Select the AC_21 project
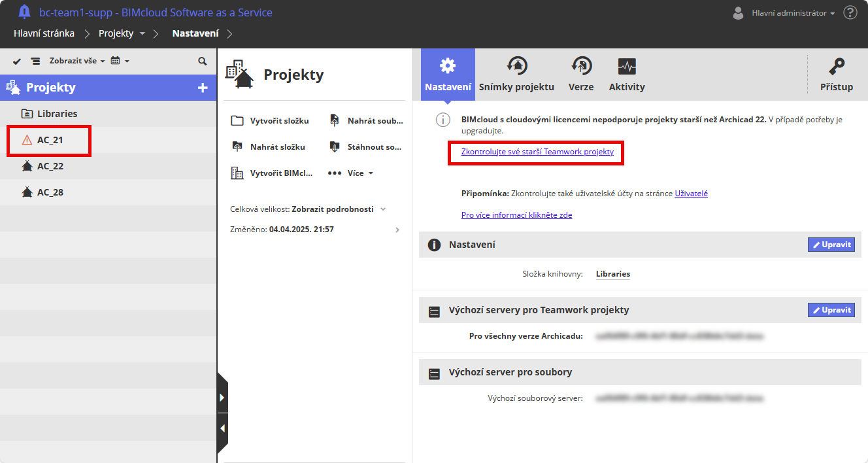 coord(108,140)
